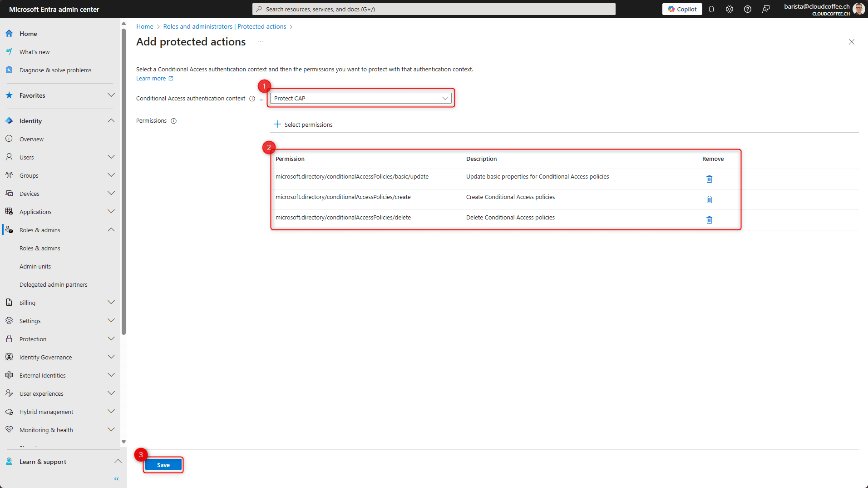Click Select permissions plus icon

[x=277, y=124]
